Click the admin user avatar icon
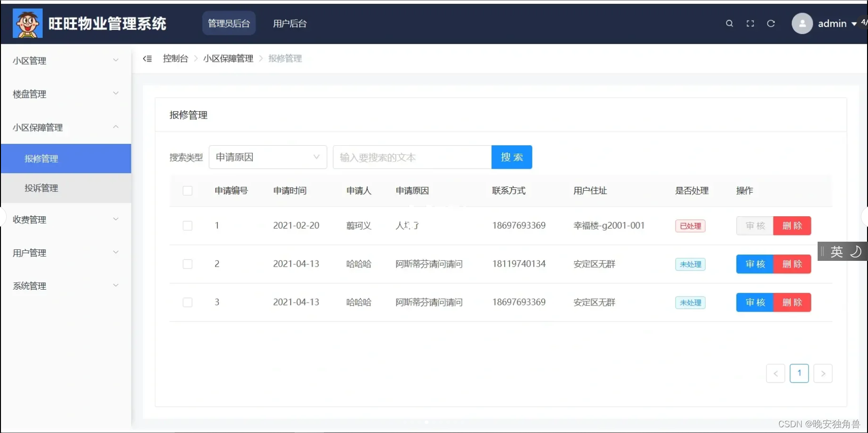The image size is (868, 433). pyautogui.click(x=802, y=23)
